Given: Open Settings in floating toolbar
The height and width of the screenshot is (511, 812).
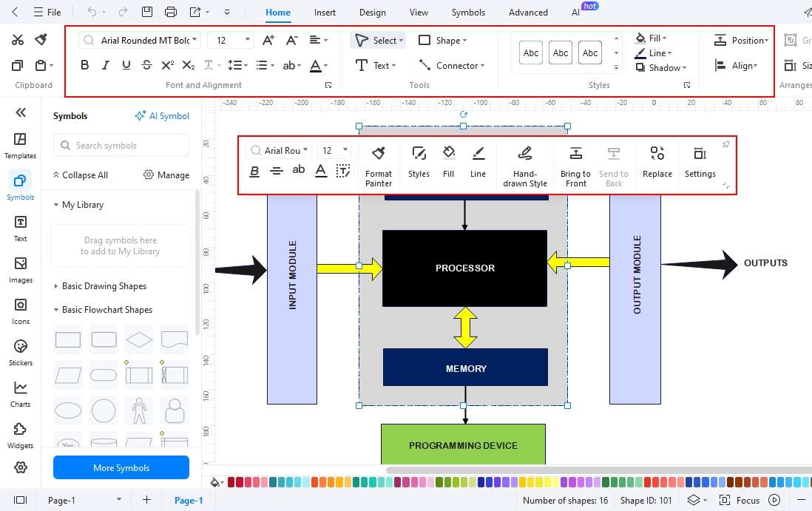Looking at the screenshot, I should tap(700, 162).
